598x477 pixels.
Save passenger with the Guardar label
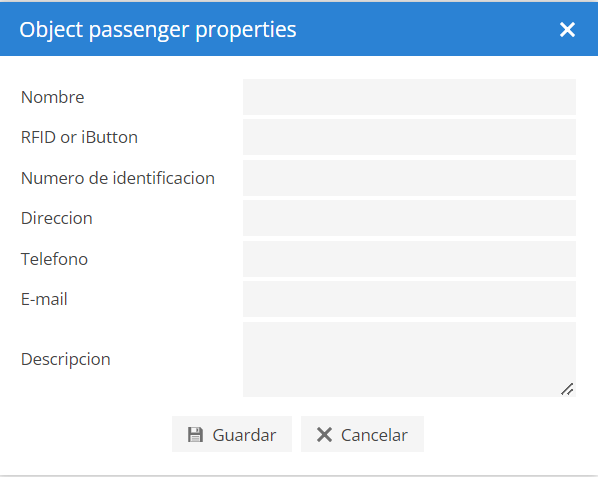pyautogui.click(x=244, y=435)
